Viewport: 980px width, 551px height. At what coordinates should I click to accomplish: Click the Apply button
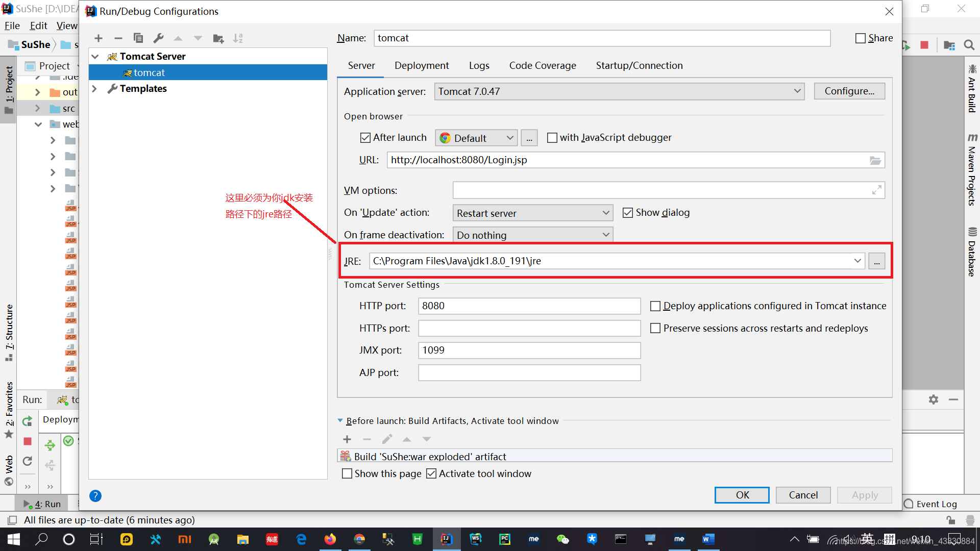tap(864, 495)
